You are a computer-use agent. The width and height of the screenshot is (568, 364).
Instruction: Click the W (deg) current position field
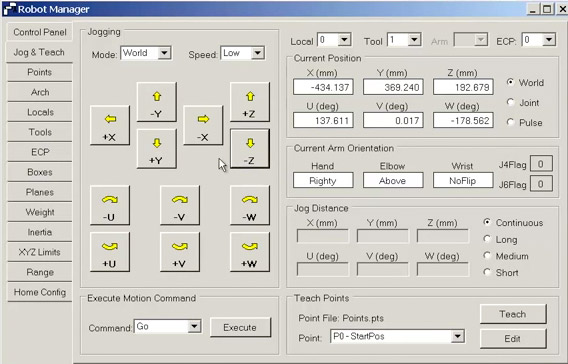[x=463, y=121]
